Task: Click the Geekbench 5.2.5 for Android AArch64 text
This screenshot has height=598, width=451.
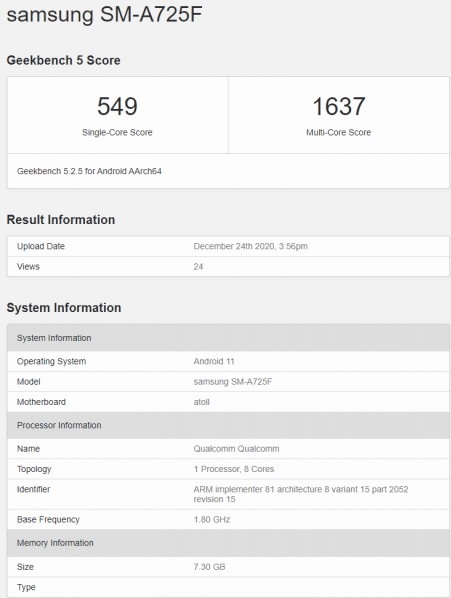Action: pyautogui.click(x=89, y=171)
